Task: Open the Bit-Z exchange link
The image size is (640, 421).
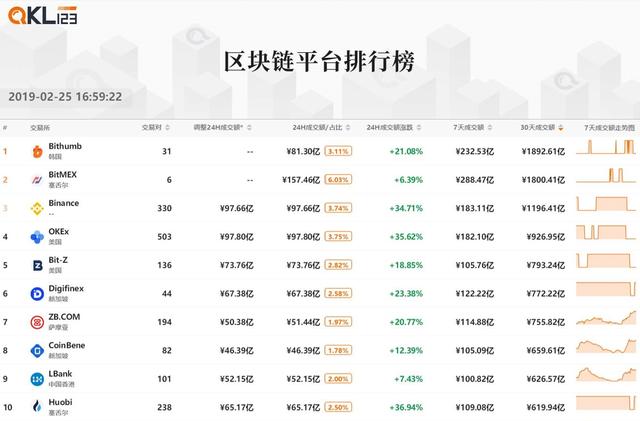Action: 58,260
